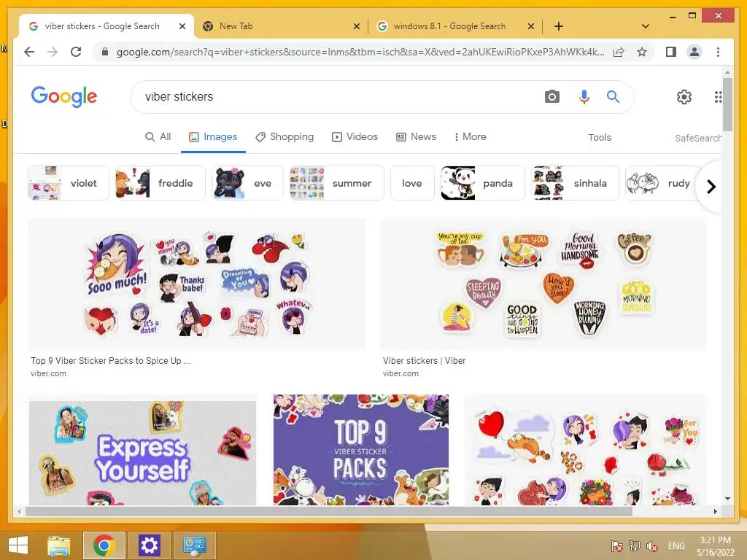Start voice search with microphone
This screenshot has width=747, height=560.
point(584,97)
